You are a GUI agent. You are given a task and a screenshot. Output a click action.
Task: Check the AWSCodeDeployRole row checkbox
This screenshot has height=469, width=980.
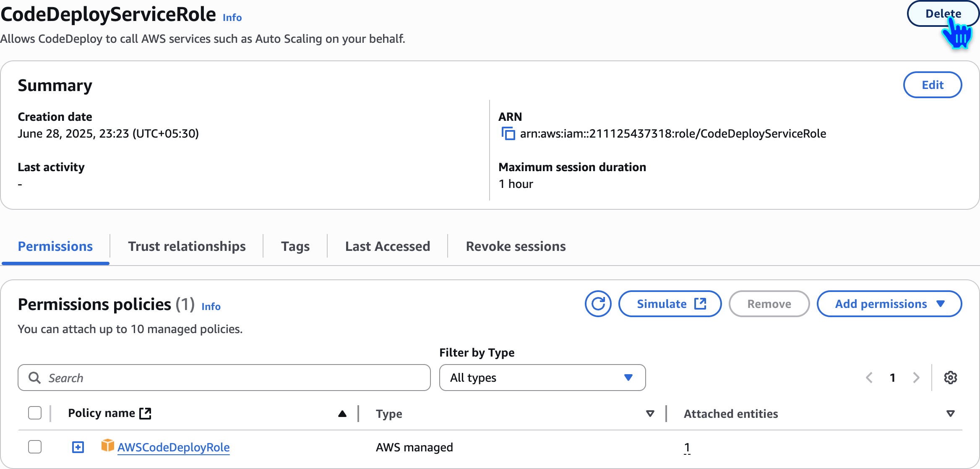[35, 447]
